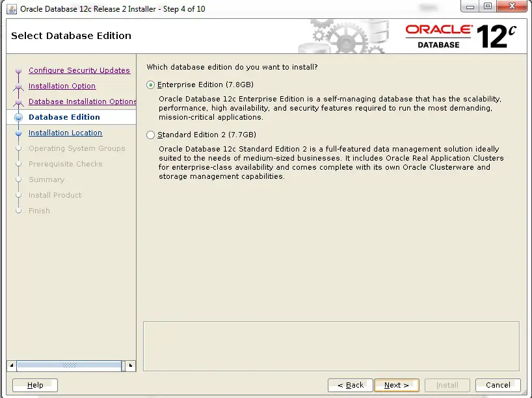This screenshot has height=398, width=532.
Task: Click the disabled Summary step
Action: coord(46,179)
